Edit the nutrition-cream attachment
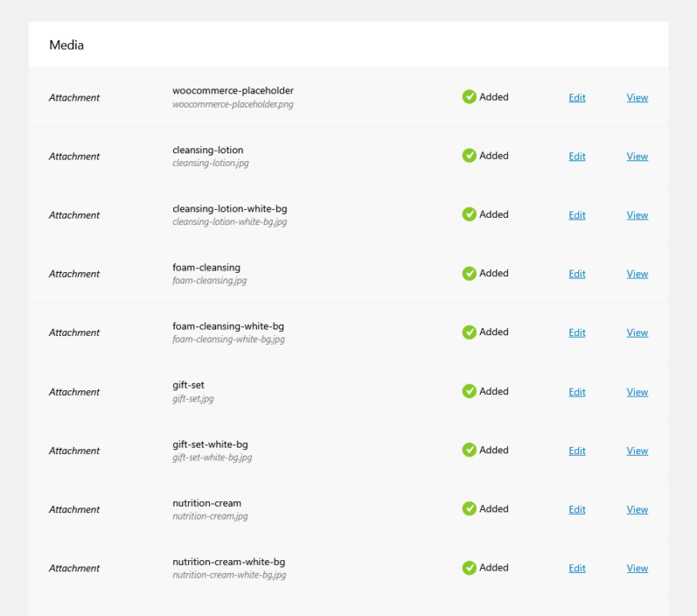The image size is (697, 616). [x=577, y=509]
